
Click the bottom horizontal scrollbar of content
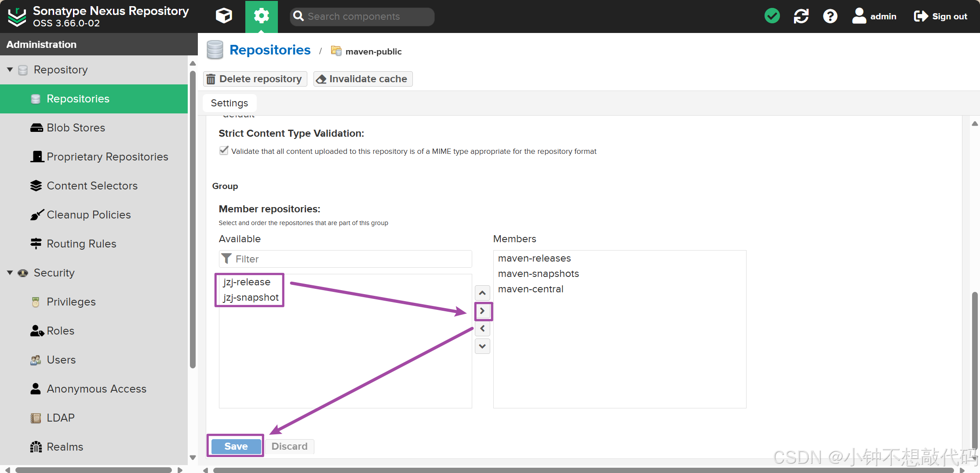point(583,470)
